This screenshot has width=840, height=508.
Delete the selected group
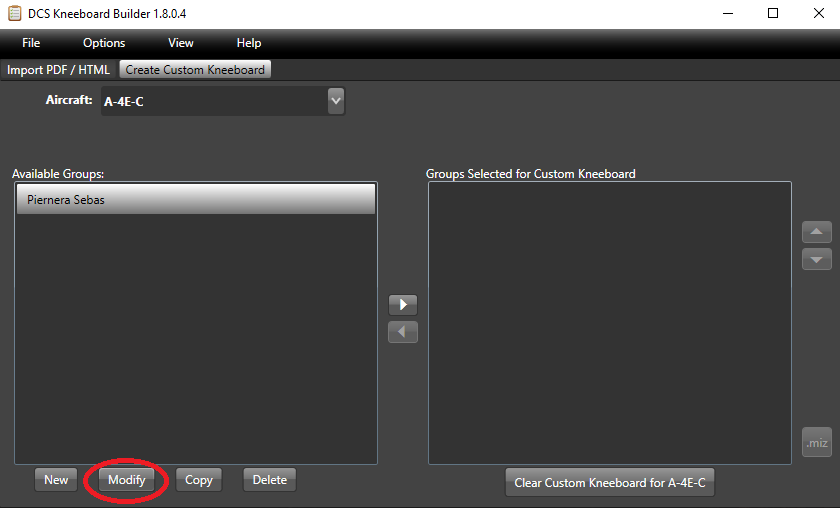[269, 480]
